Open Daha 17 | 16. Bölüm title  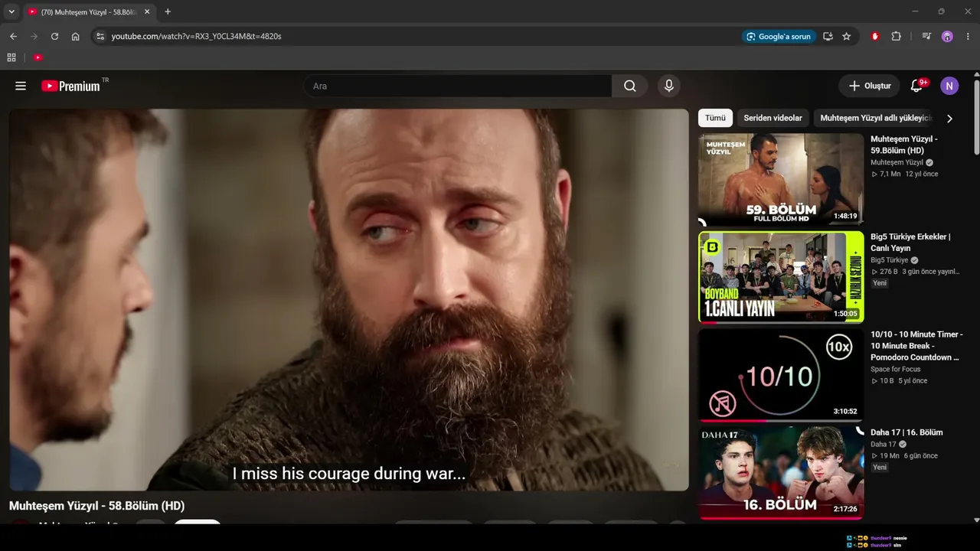(906, 432)
